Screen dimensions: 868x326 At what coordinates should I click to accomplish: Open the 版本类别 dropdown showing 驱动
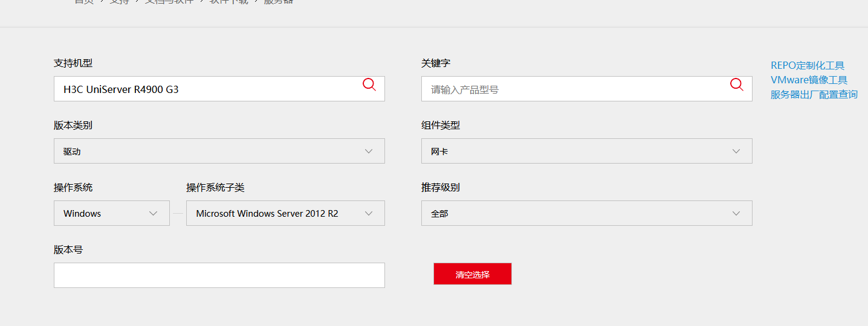click(x=219, y=151)
